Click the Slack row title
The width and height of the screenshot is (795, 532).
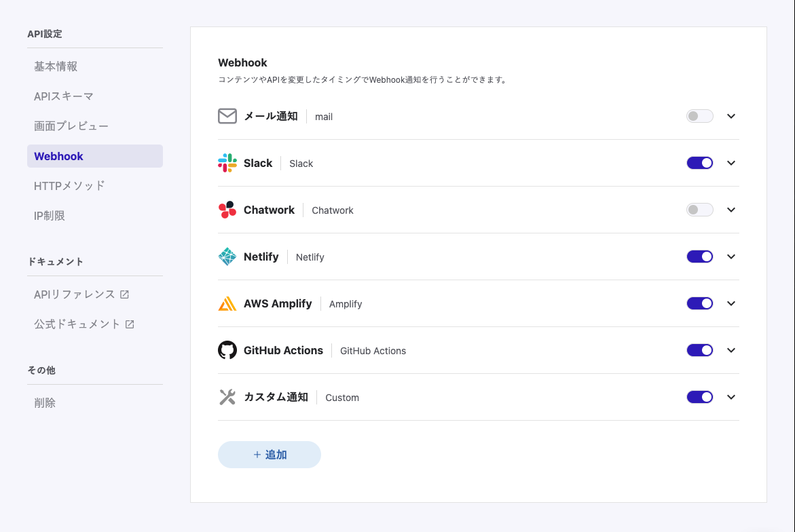258,163
